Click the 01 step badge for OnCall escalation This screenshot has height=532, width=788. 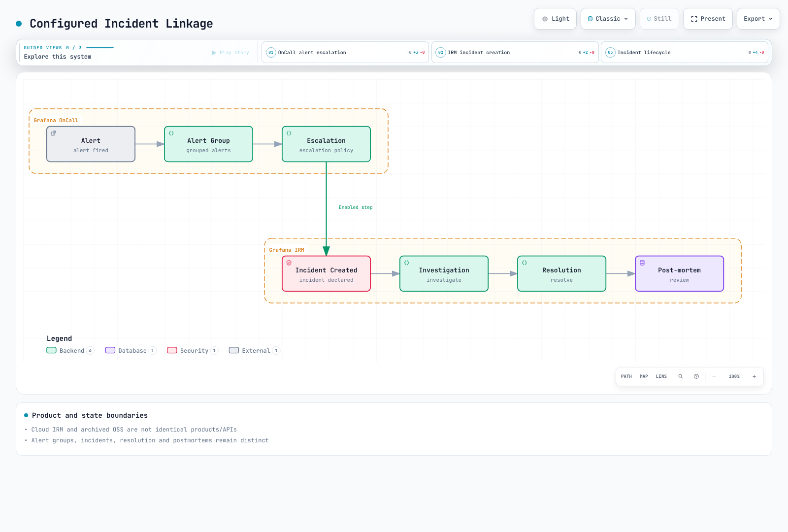[271, 52]
